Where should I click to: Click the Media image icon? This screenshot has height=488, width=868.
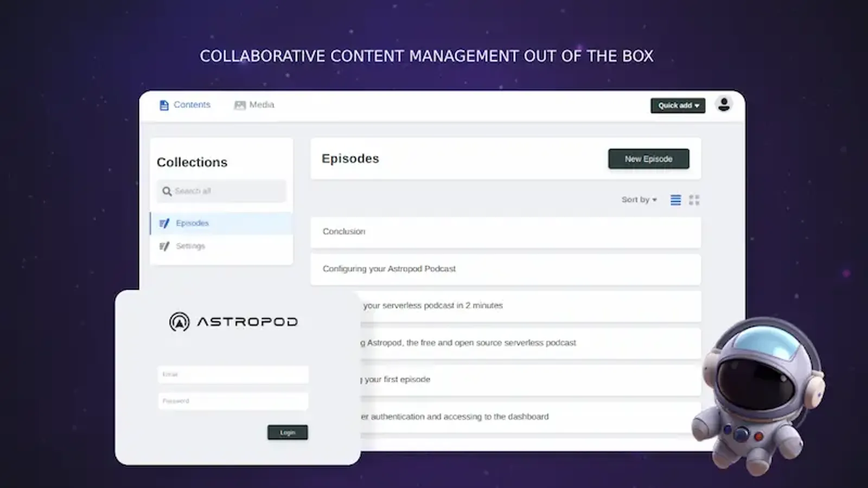pyautogui.click(x=239, y=105)
